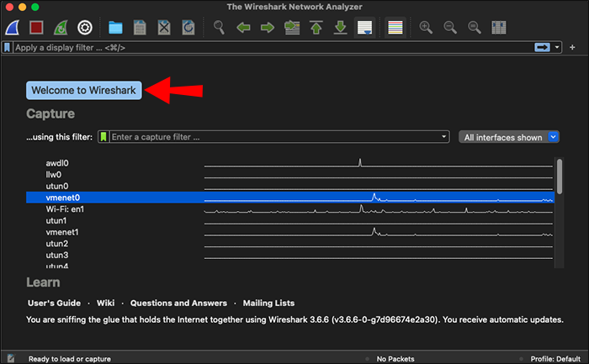
Task: Close this capture file icon
Action: [164, 28]
